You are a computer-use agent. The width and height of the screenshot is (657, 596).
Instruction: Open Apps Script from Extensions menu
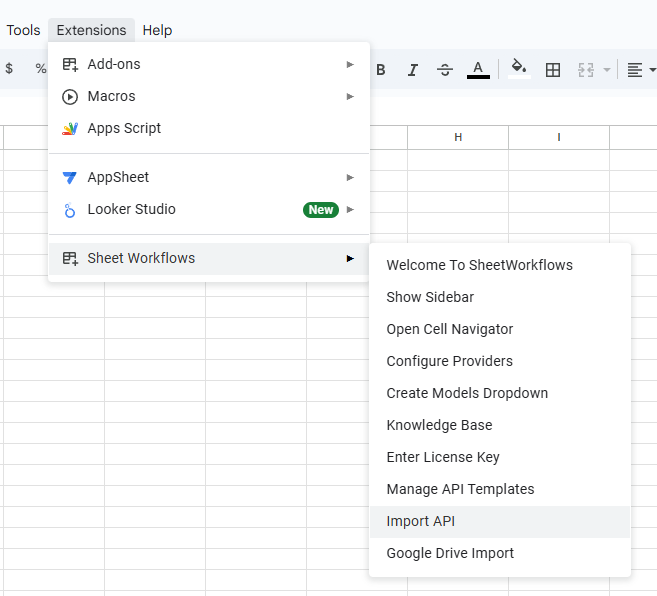124,128
